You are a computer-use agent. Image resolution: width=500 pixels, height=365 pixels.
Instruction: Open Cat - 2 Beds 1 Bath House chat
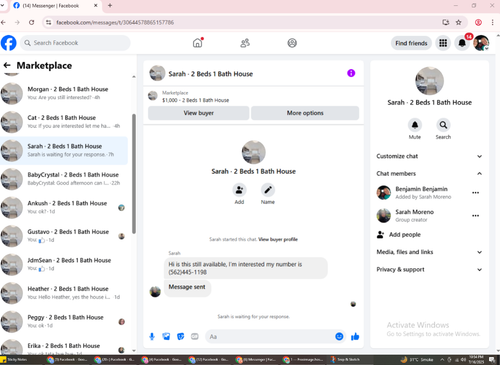tap(64, 122)
